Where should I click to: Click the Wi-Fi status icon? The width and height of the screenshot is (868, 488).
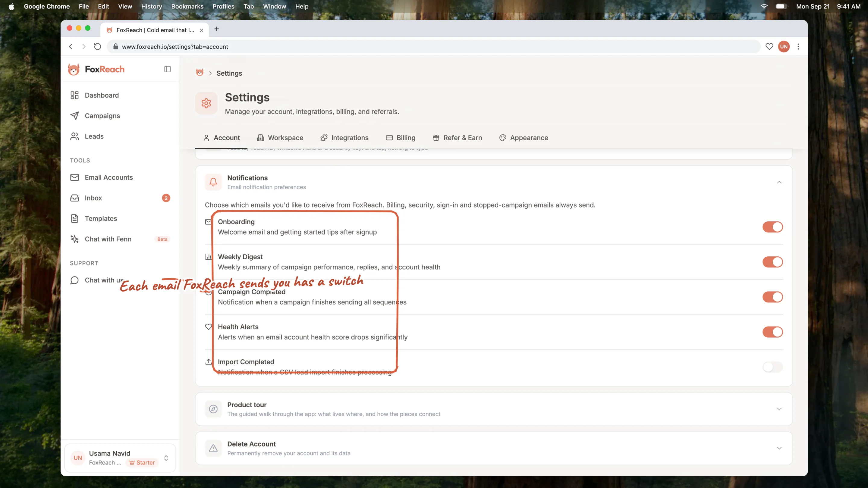[764, 6]
